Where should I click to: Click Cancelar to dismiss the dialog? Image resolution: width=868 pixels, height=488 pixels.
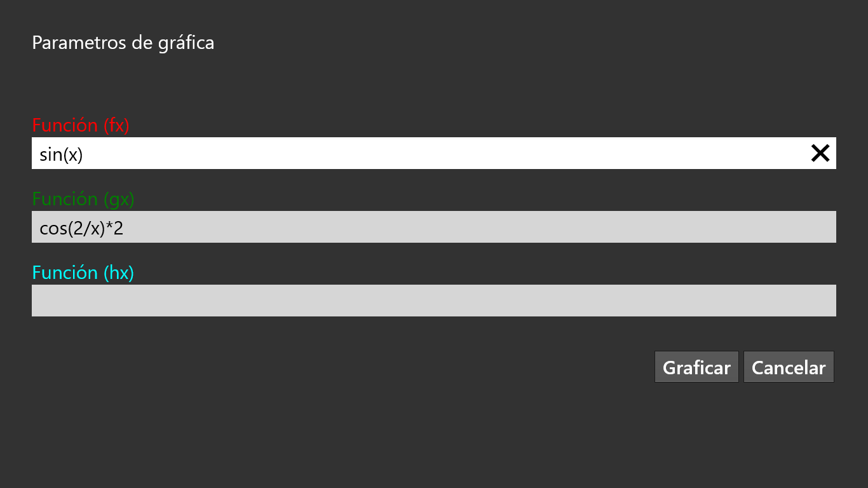point(789,367)
